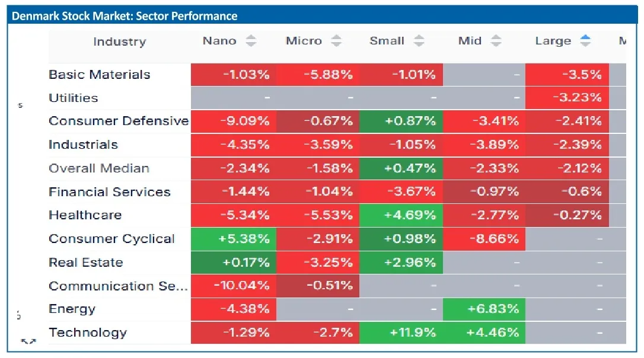644x358 pixels.
Task: Click the Consumer Defensive row label
Action: pyautogui.click(x=119, y=121)
